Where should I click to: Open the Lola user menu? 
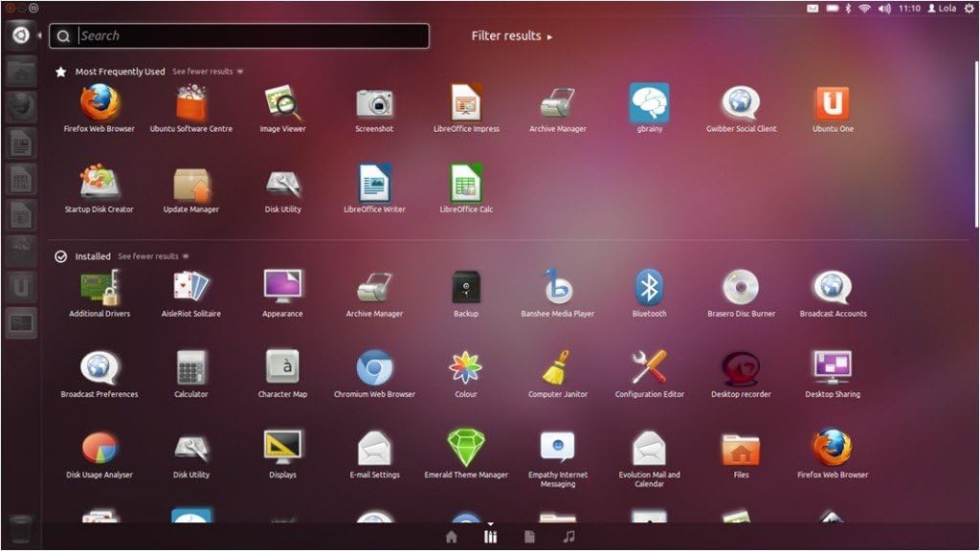942,8
